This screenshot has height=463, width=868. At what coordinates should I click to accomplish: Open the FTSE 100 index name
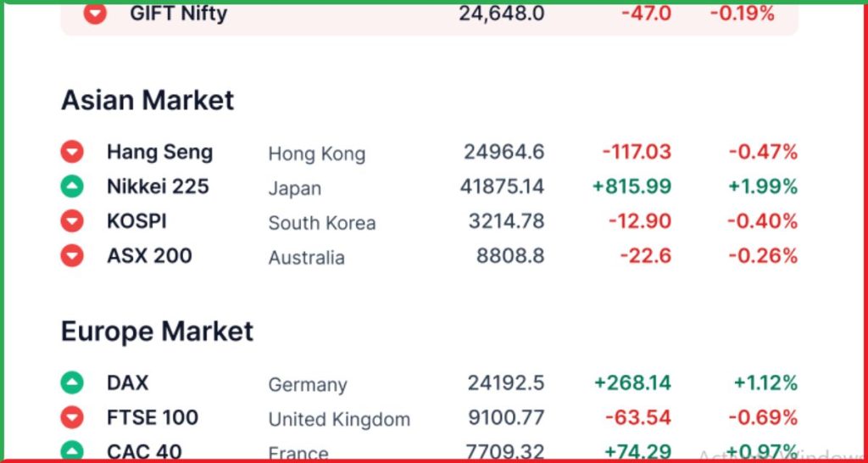153,417
